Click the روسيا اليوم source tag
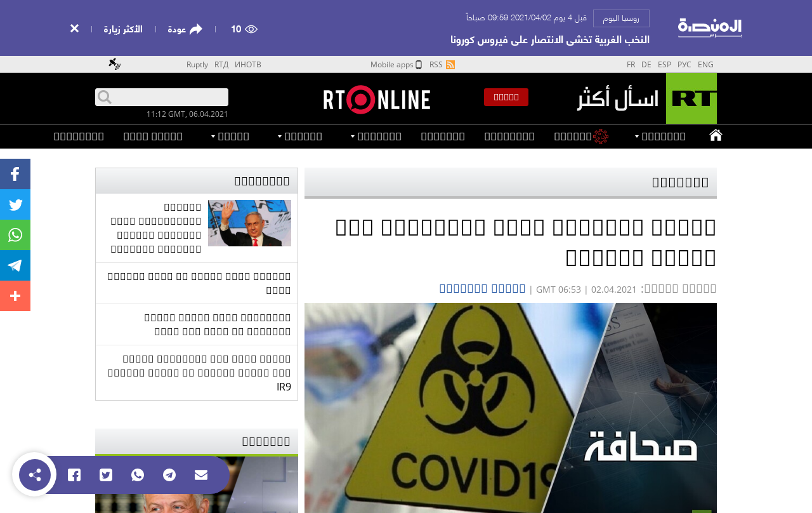Image resolution: width=812 pixels, height=513 pixels. pyautogui.click(x=621, y=18)
